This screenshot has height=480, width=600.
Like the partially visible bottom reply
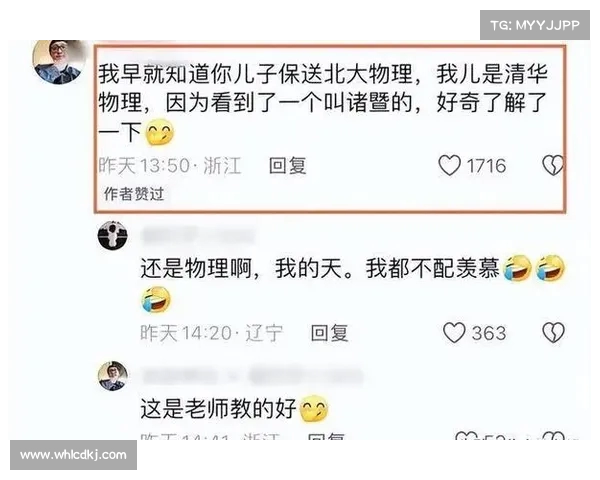(467, 436)
